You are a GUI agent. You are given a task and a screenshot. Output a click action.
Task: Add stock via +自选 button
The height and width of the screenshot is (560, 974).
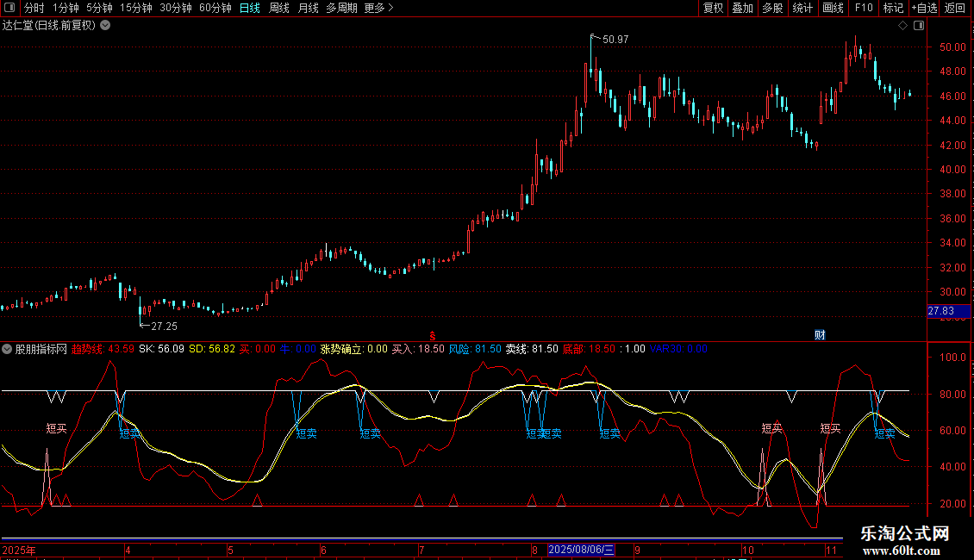tap(923, 8)
